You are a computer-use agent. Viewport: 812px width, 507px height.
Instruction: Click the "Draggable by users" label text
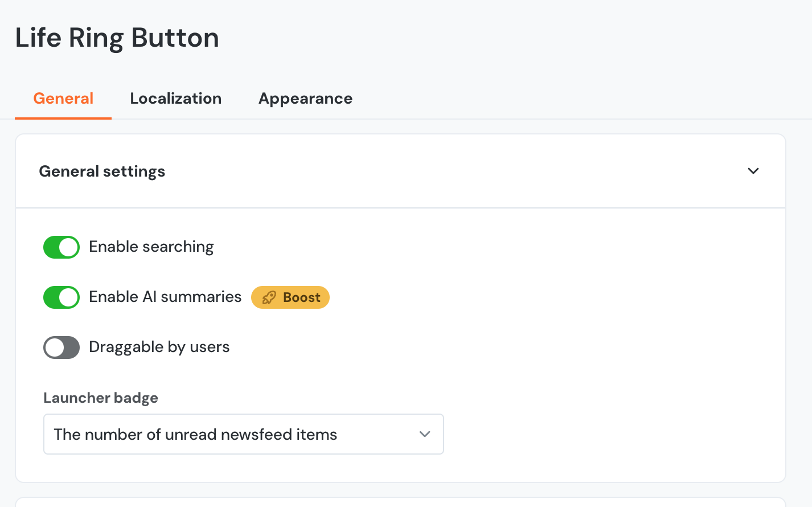[x=159, y=347]
